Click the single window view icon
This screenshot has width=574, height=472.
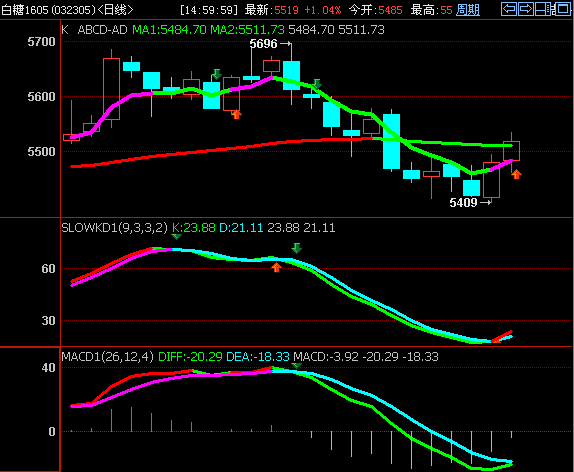[563, 9]
